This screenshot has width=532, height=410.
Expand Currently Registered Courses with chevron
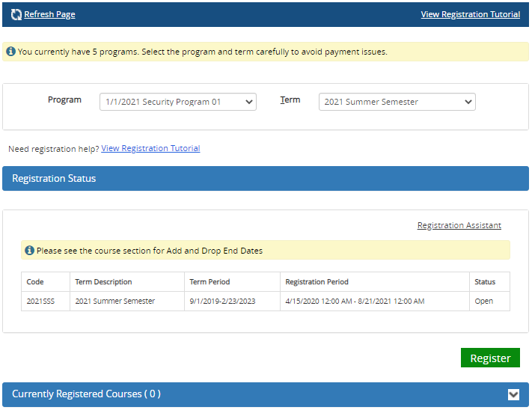[513, 394]
